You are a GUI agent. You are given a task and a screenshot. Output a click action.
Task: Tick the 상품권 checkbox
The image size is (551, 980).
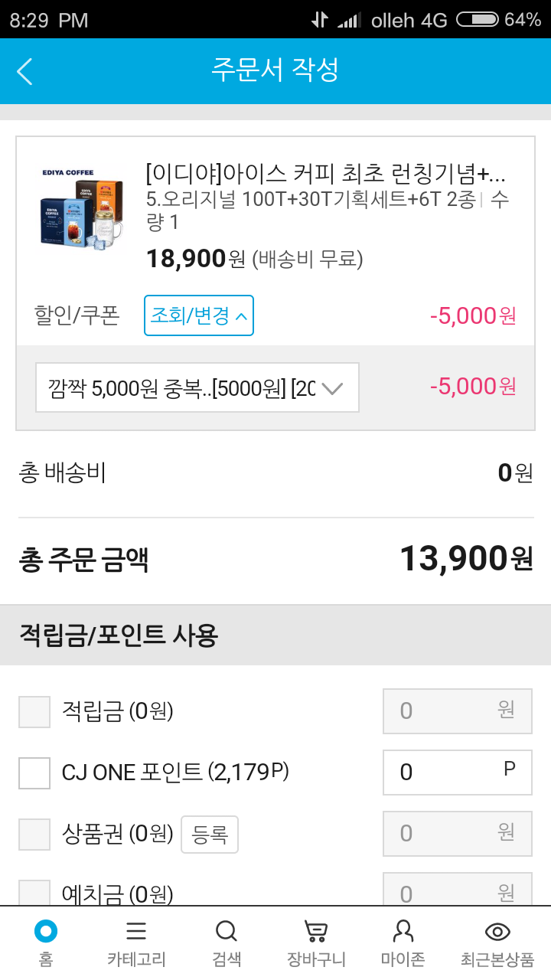[34, 834]
